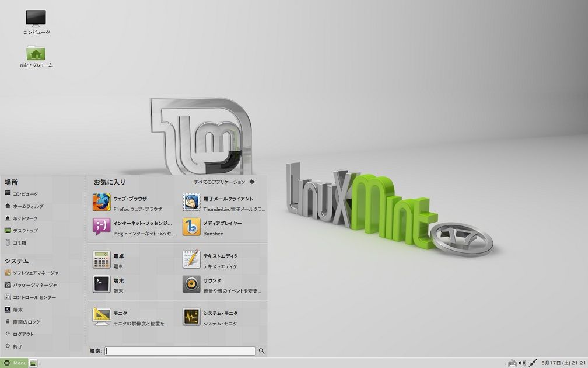Image resolution: width=588 pixels, height=368 pixels.
Task: Open ソフトウェアマネージャ
Action: click(x=32, y=273)
